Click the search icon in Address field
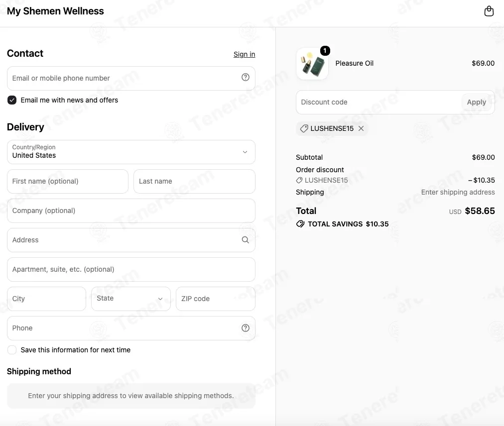504x426 pixels. point(245,240)
